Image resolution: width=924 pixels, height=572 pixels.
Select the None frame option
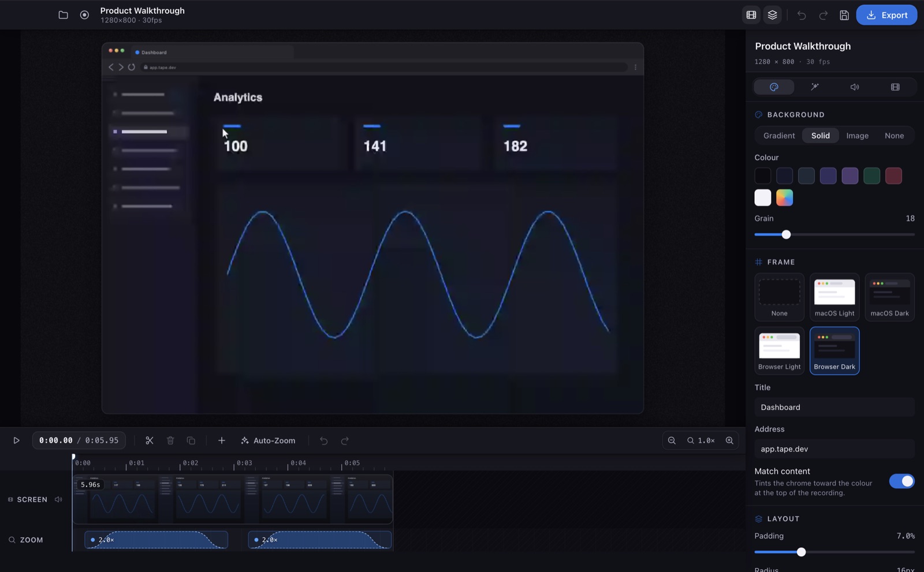pos(779,297)
